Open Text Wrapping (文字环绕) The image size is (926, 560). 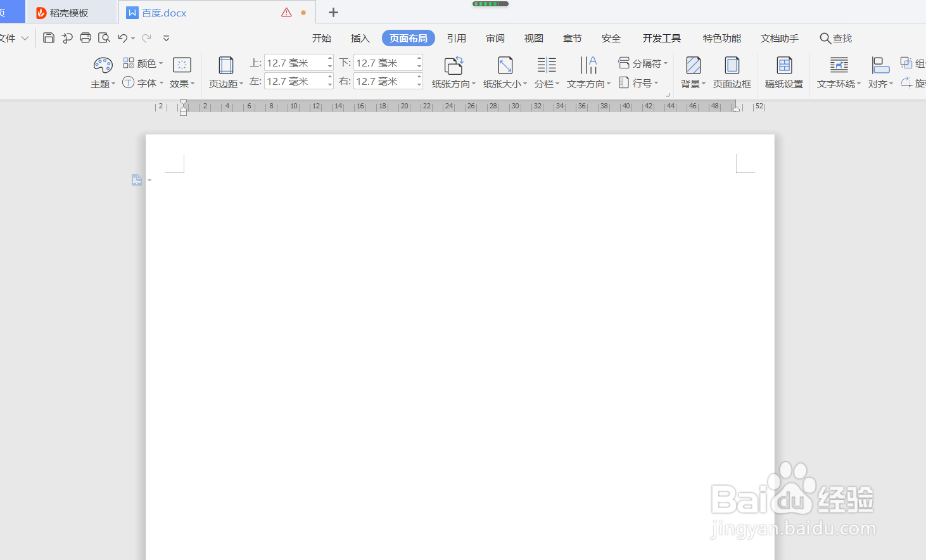[x=839, y=72]
